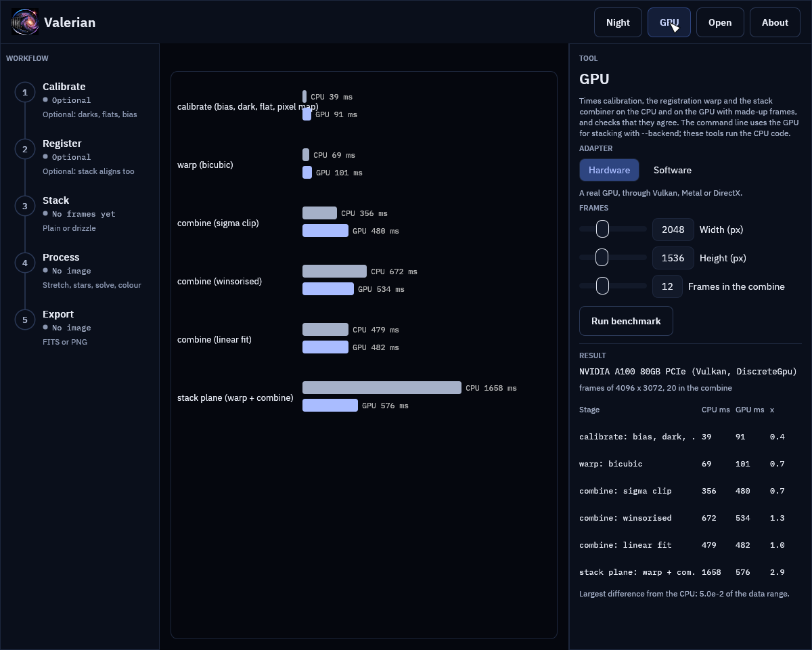Screen dimensions: 812x650
Task: Click the speedup value 2.9
Action: [777, 572]
